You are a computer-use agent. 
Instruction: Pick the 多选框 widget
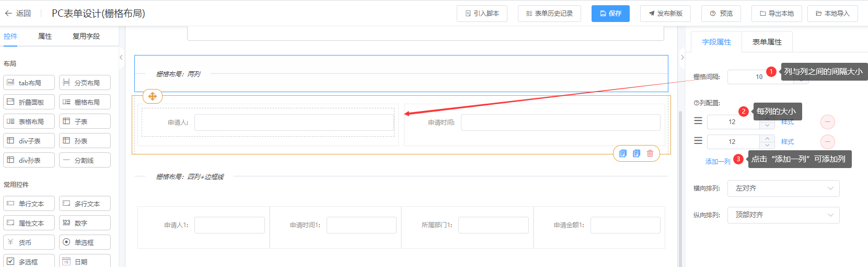click(x=29, y=261)
